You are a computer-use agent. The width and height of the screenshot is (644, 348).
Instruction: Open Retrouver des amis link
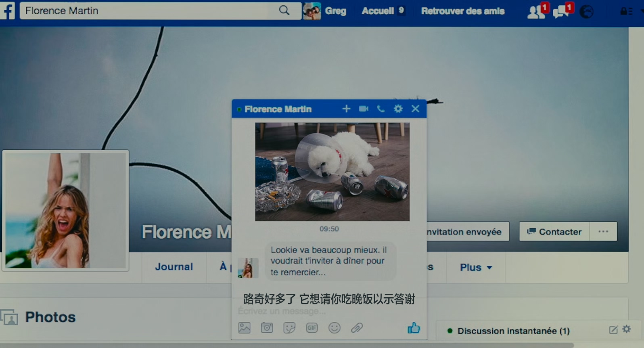pos(463,11)
